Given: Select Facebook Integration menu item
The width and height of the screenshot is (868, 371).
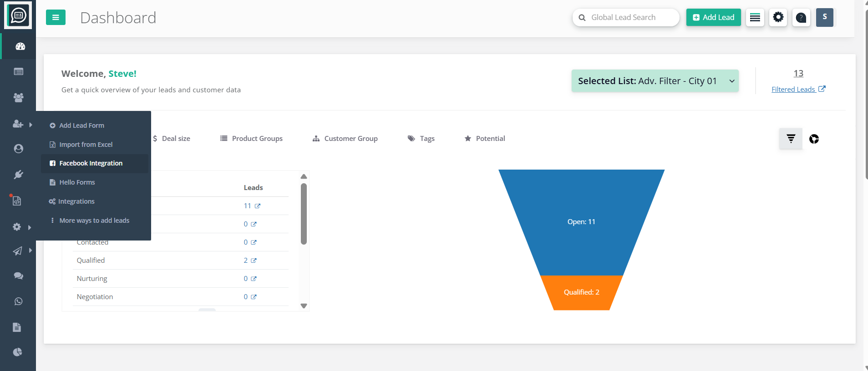Looking at the screenshot, I should coord(91,163).
